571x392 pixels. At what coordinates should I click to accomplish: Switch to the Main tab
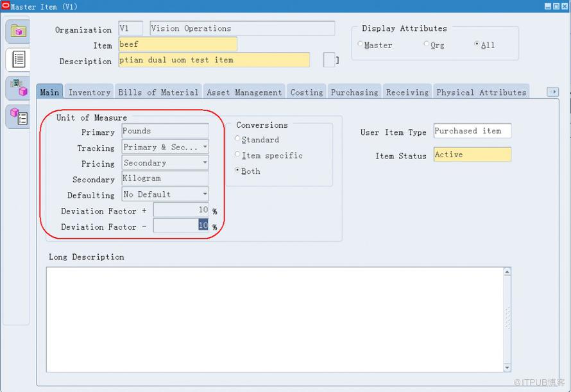(49, 92)
